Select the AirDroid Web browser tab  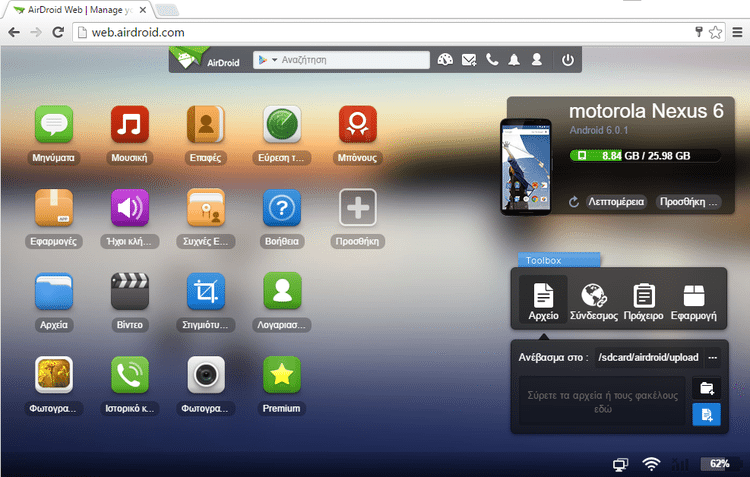[x=79, y=10]
